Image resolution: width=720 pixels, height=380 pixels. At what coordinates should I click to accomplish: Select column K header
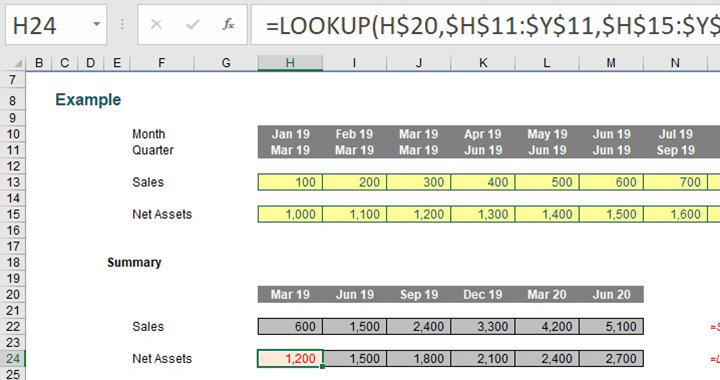[x=483, y=63]
